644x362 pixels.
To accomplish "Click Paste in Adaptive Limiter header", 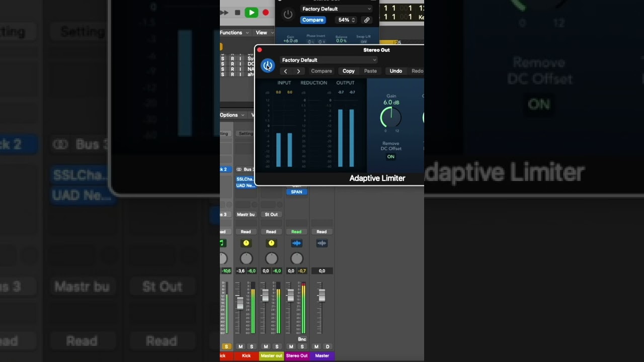I will pyautogui.click(x=370, y=71).
